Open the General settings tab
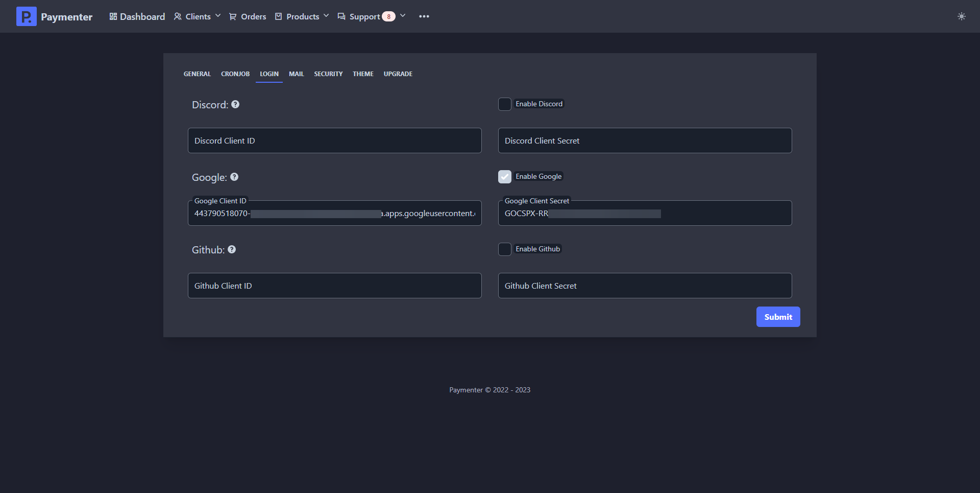Viewport: 980px width, 493px height. [197, 74]
